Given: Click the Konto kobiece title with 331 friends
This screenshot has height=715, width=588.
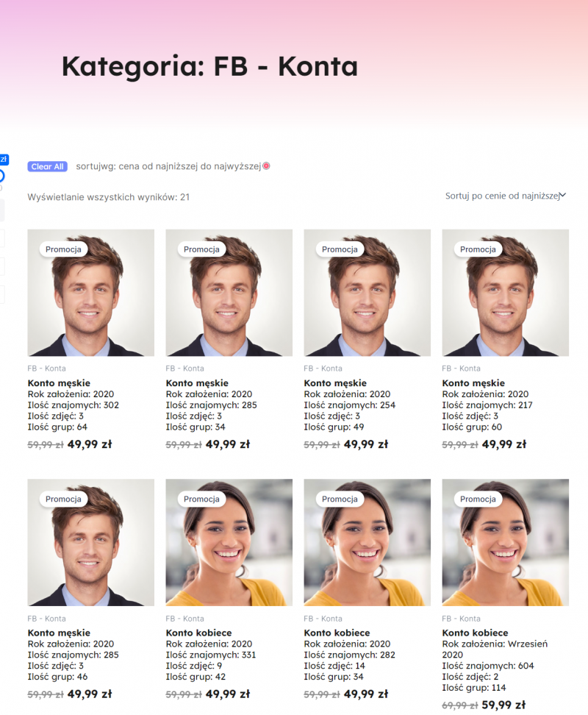Looking at the screenshot, I should click(198, 633).
